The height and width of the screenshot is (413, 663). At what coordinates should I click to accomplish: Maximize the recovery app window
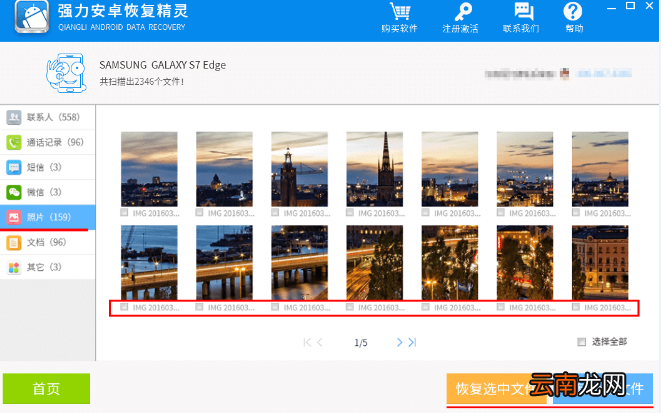point(630,6)
